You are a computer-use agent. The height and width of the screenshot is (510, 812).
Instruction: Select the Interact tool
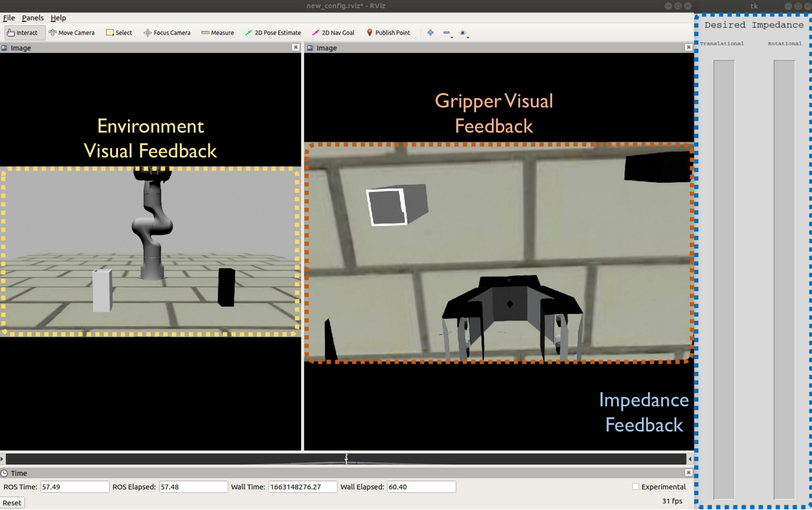pyautogui.click(x=25, y=33)
